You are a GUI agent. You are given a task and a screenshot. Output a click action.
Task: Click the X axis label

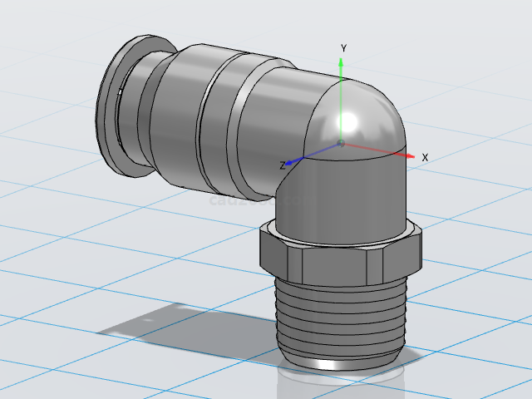[425, 157]
